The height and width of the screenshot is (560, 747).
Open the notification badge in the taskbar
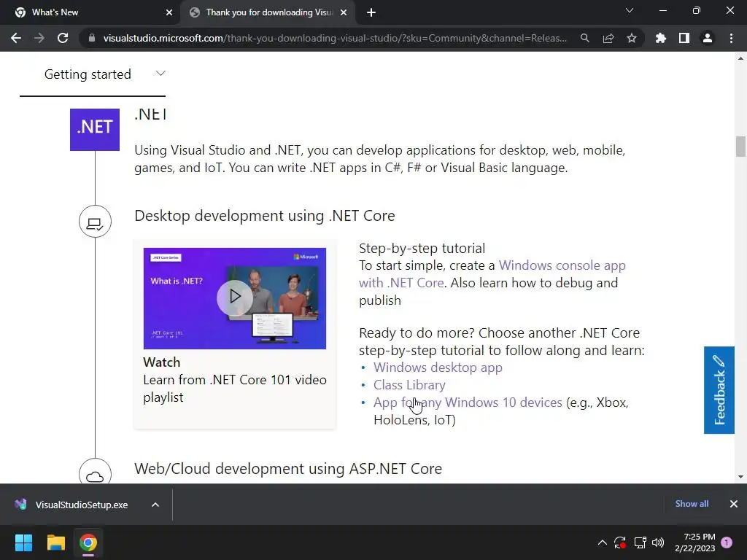(727, 542)
